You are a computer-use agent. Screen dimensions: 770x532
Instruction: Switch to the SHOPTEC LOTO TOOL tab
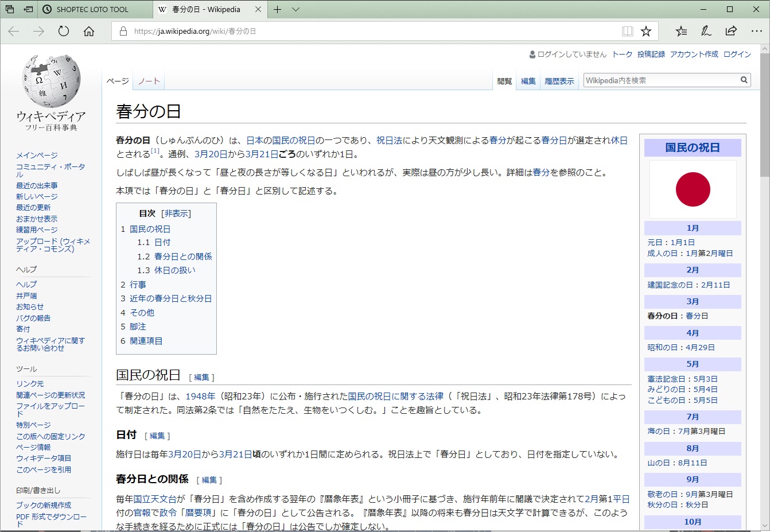96,9
